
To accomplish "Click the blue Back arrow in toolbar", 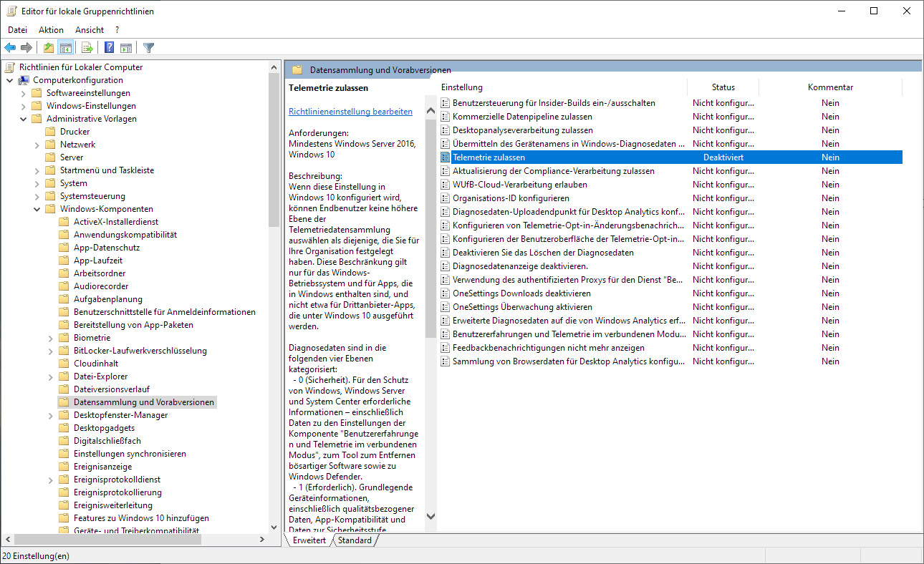I will click(x=10, y=48).
